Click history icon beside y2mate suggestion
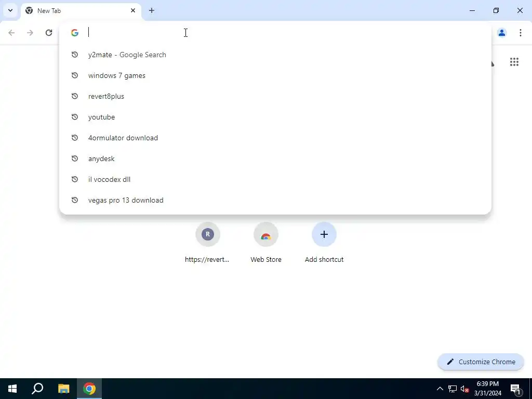The image size is (532, 399). click(x=75, y=55)
